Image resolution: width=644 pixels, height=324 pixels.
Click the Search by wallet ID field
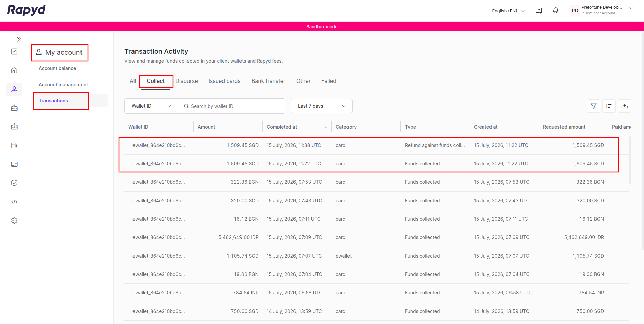232,106
